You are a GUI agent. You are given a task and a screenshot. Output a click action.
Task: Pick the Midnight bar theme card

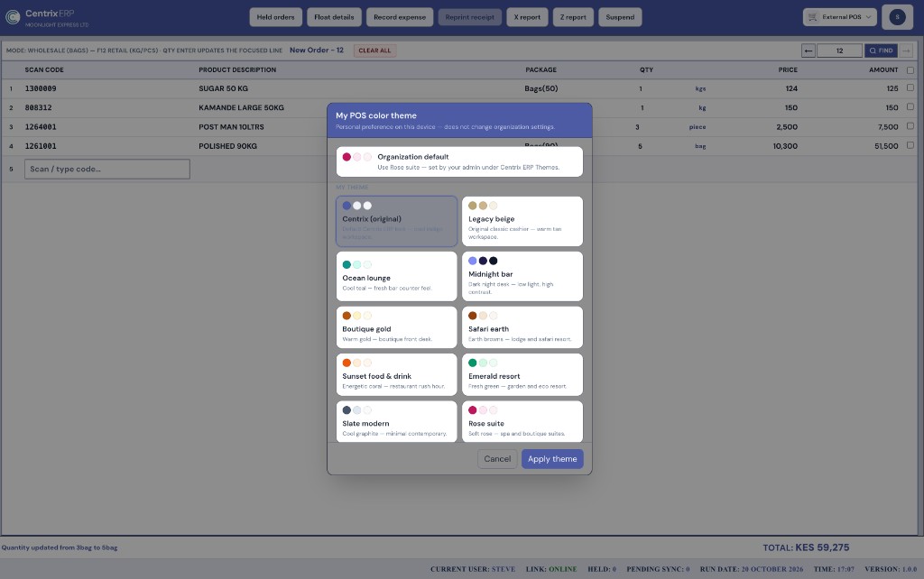(x=522, y=276)
